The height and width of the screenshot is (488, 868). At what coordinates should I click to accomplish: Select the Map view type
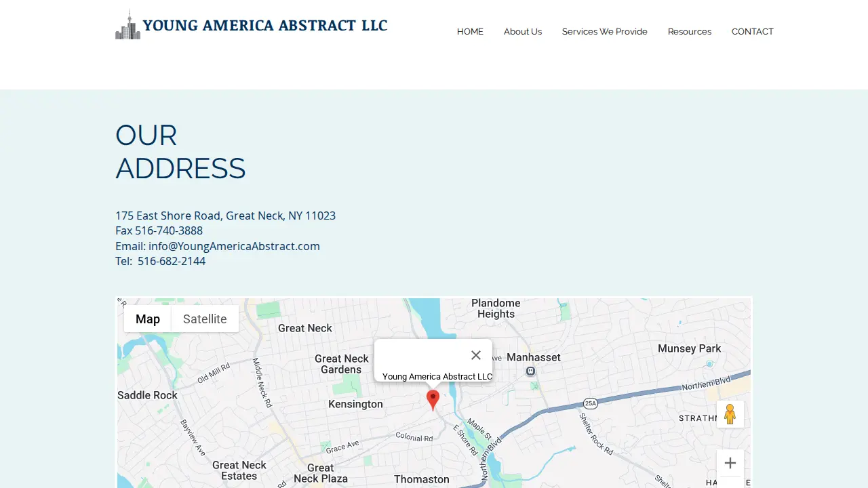coord(148,319)
